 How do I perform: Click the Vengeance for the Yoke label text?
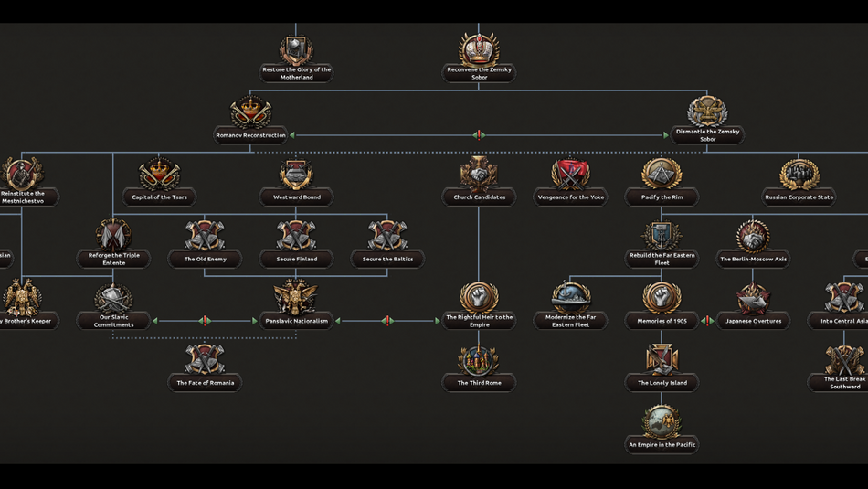click(571, 197)
